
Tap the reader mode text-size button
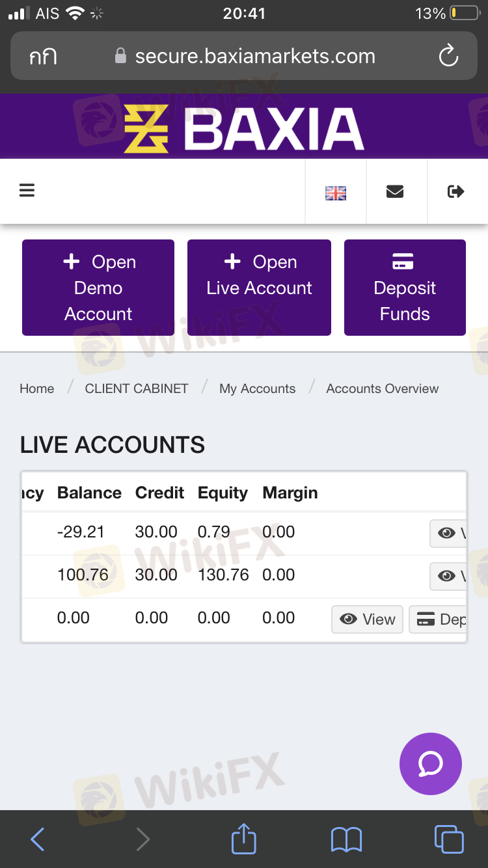pos(43,57)
